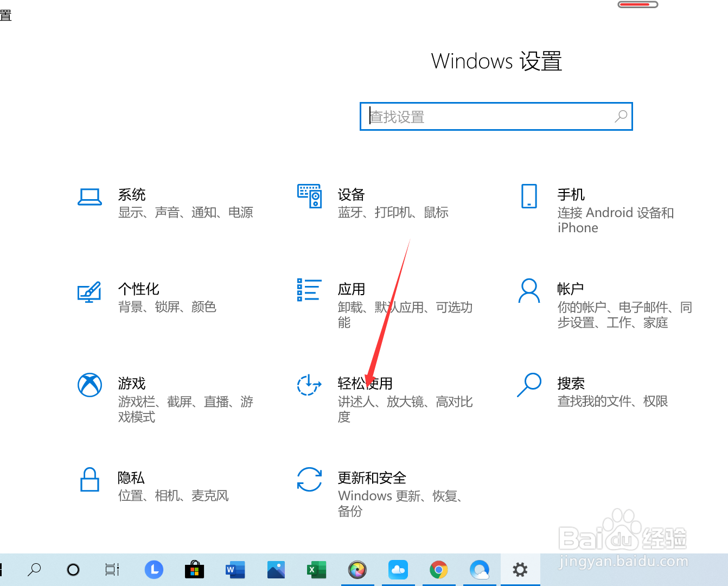The width and height of the screenshot is (728, 586).
Task: Switch to Chrome on the taskbar
Action: pyautogui.click(x=439, y=570)
